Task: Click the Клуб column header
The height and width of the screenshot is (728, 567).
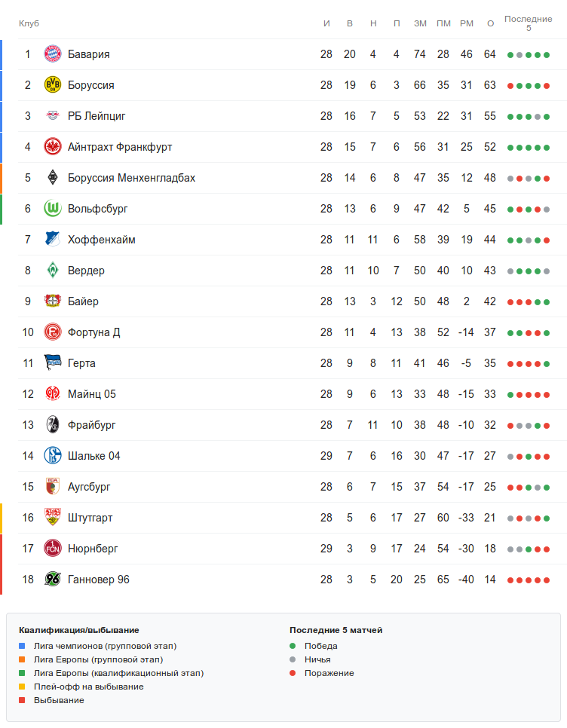Action: pos(29,23)
